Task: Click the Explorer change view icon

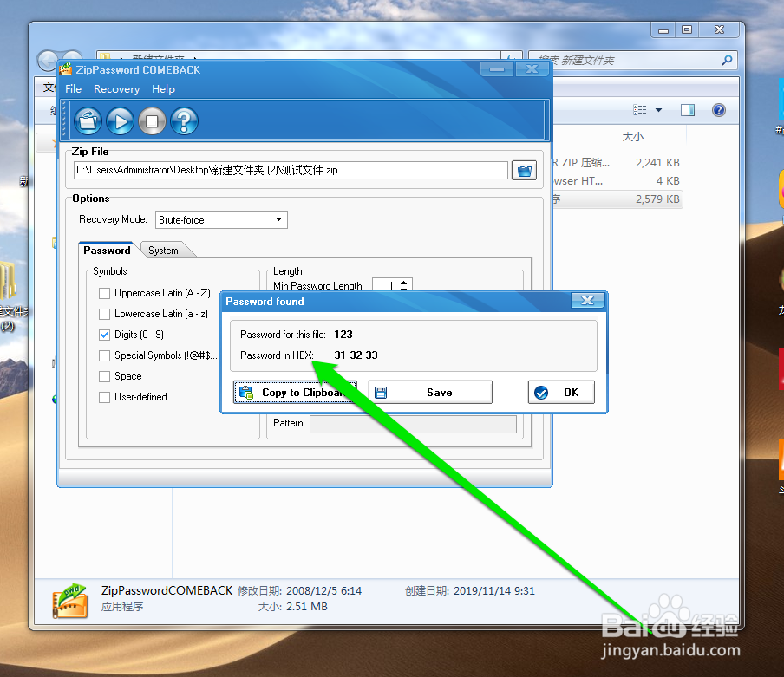Action: coord(639,110)
